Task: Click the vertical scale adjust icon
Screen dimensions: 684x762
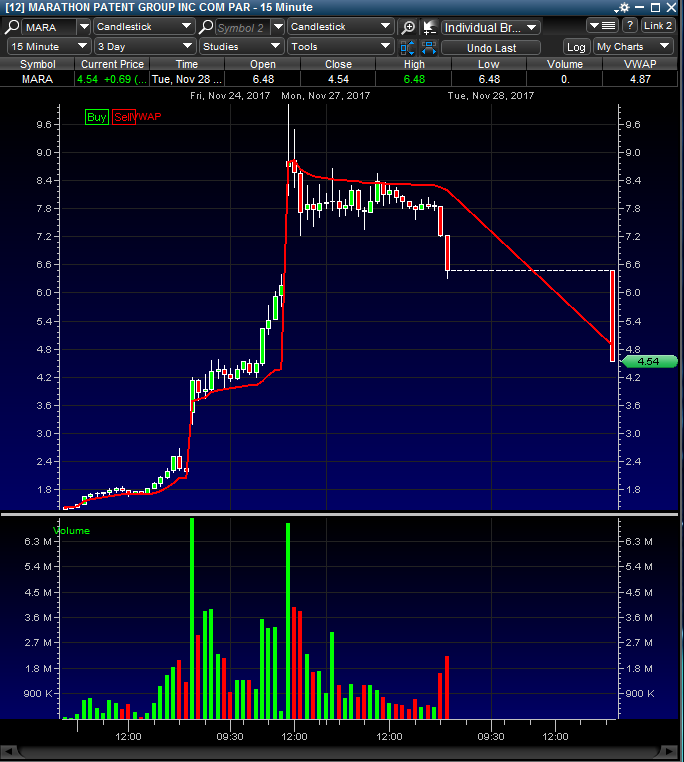Action: (407, 48)
